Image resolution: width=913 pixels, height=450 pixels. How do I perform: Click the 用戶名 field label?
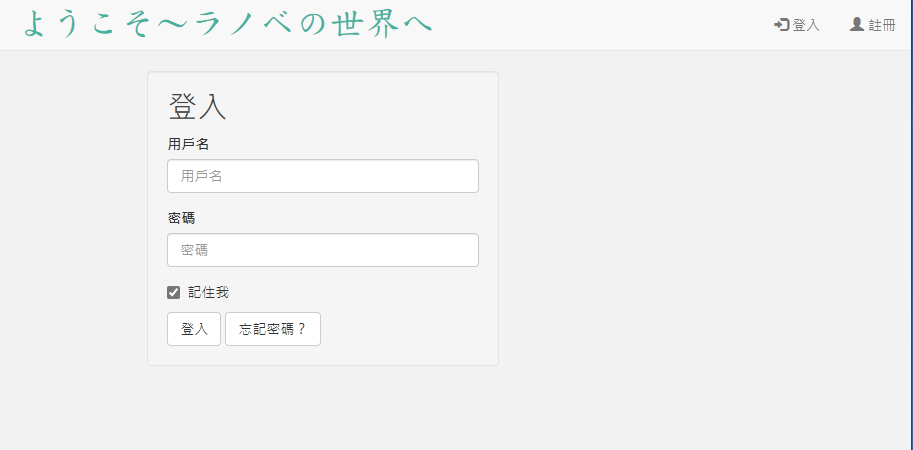point(188,144)
